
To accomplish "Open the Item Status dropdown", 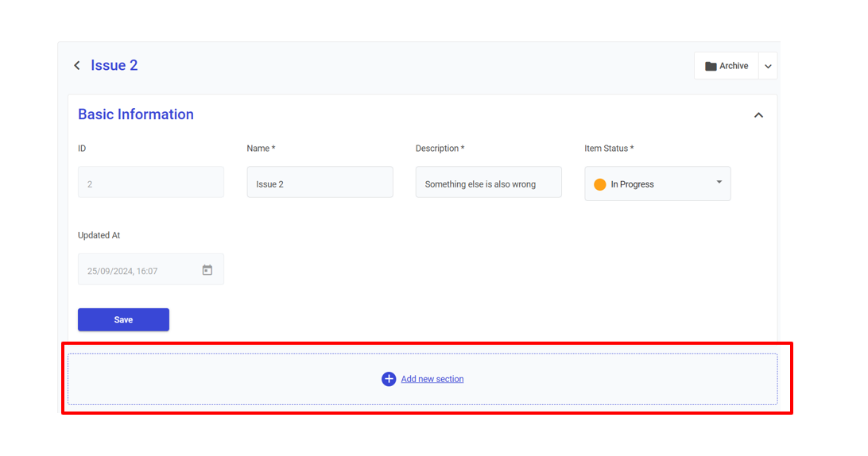I will coord(657,184).
